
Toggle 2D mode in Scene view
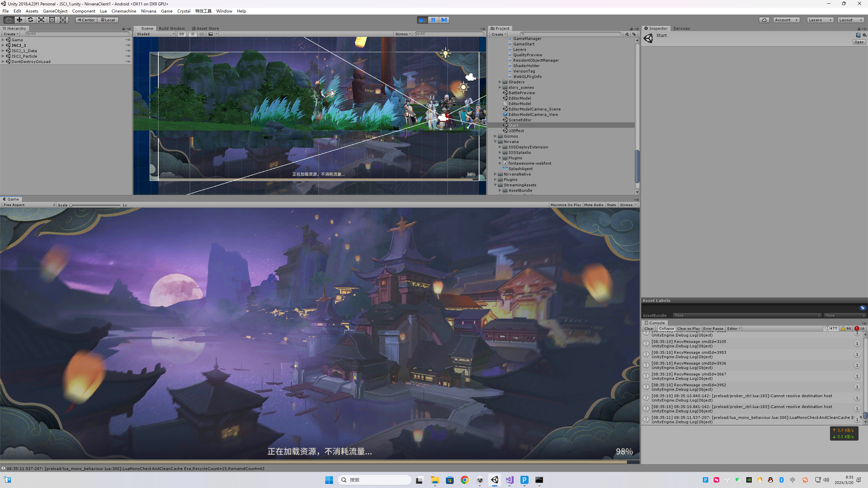[181, 34]
